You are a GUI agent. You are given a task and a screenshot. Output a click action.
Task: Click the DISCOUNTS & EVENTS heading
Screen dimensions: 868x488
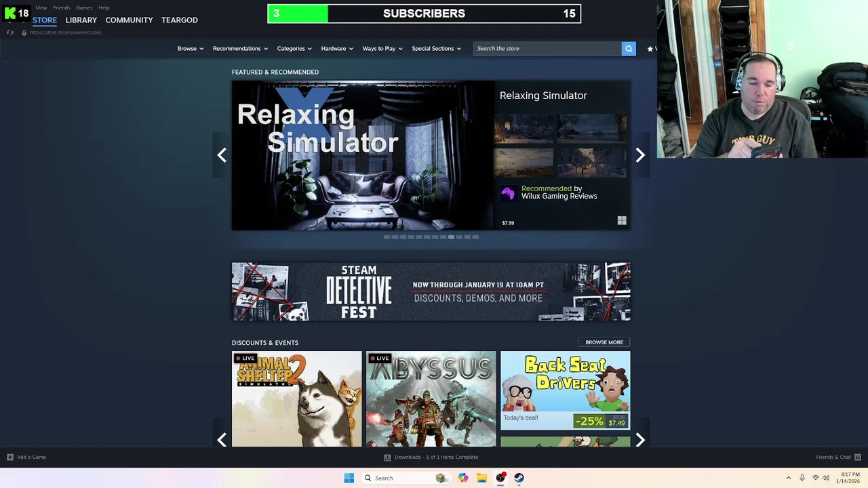click(x=265, y=343)
